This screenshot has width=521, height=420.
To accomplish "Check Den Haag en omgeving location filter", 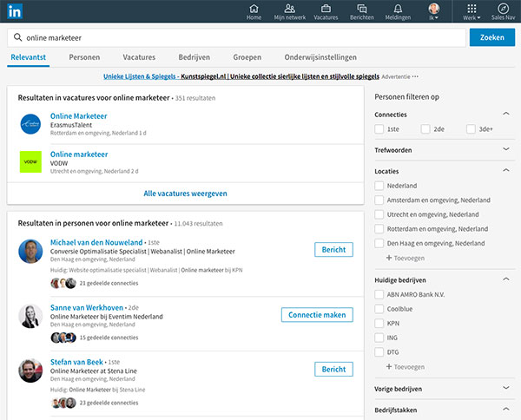I will tap(379, 243).
